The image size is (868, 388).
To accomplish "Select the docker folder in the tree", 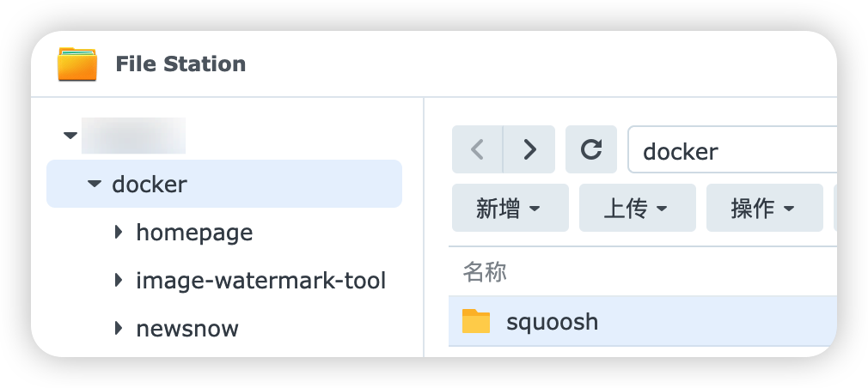I will [150, 184].
